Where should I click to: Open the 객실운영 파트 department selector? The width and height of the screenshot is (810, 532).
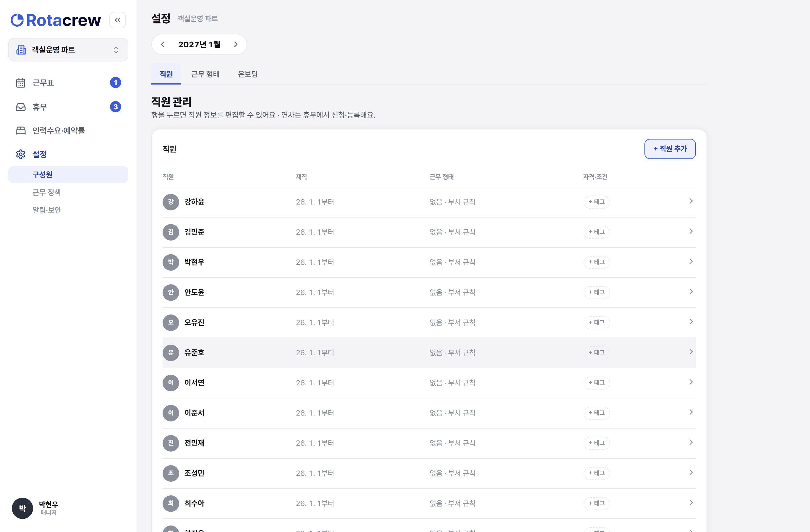[68, 50]
